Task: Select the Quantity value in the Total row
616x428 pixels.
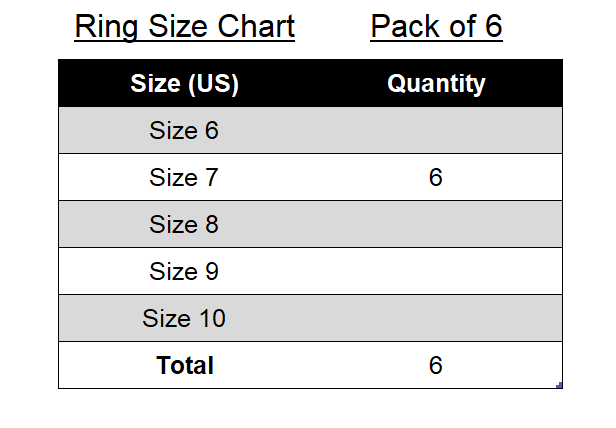Action: tap(436, 366)
